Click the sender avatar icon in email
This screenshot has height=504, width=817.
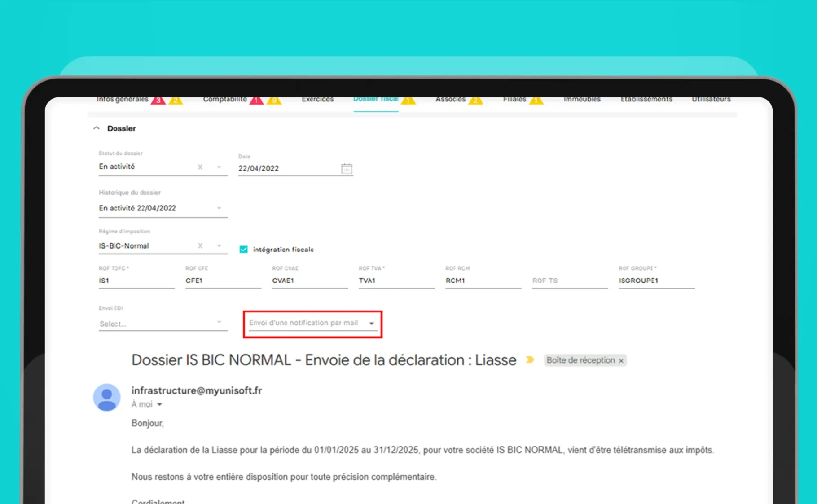(x=107, y=397)
